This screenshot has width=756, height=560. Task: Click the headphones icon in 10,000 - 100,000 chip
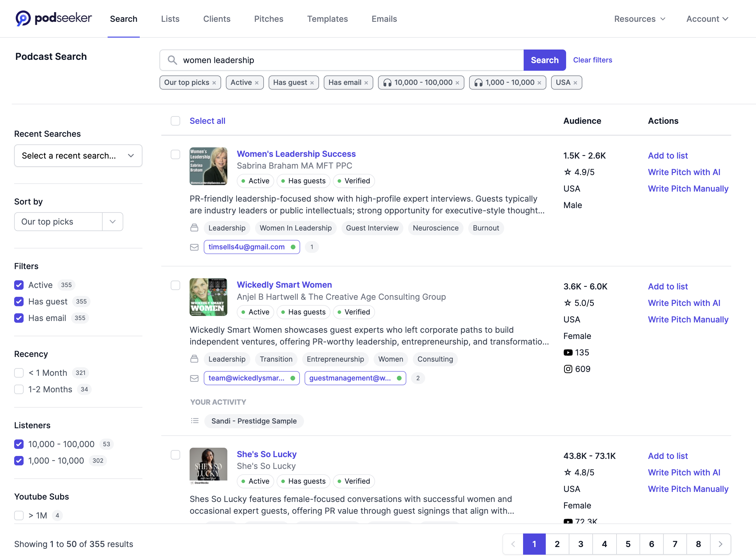pyautogui.click(x=387, y=82)
